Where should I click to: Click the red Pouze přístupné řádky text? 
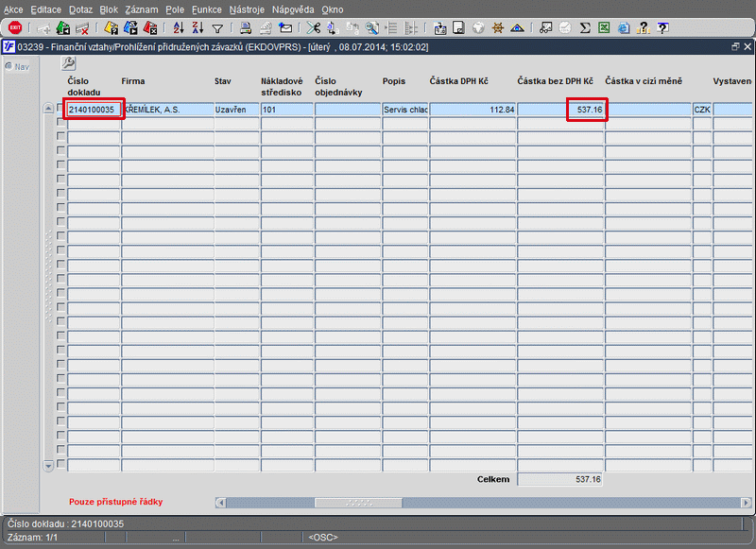click(x=115, y=502)
